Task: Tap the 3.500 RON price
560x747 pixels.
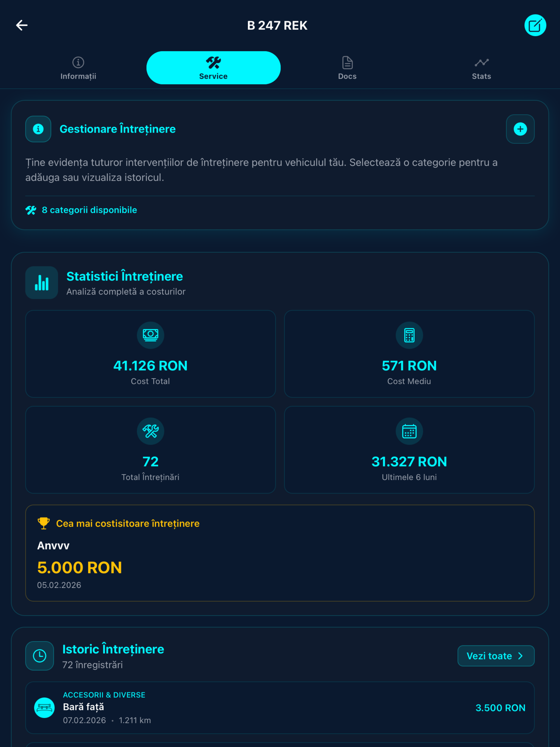Action: [500, 708]
